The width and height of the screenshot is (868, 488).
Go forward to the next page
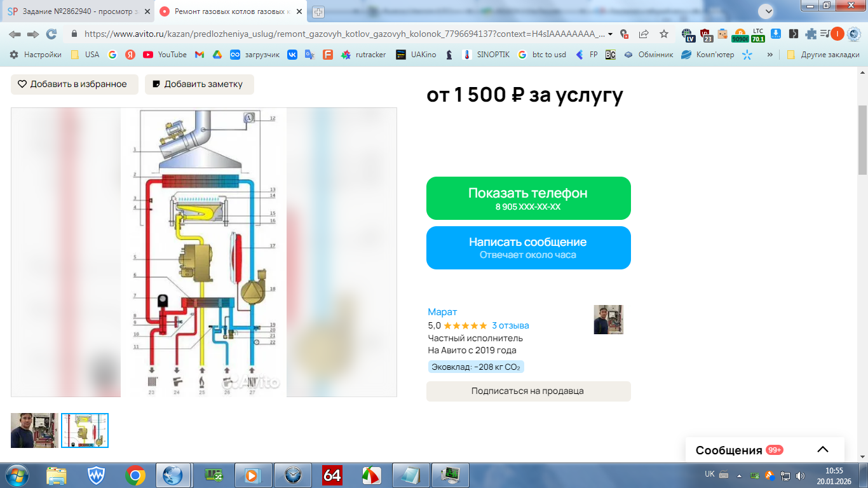pyautogui.click(x=32, y=34)
